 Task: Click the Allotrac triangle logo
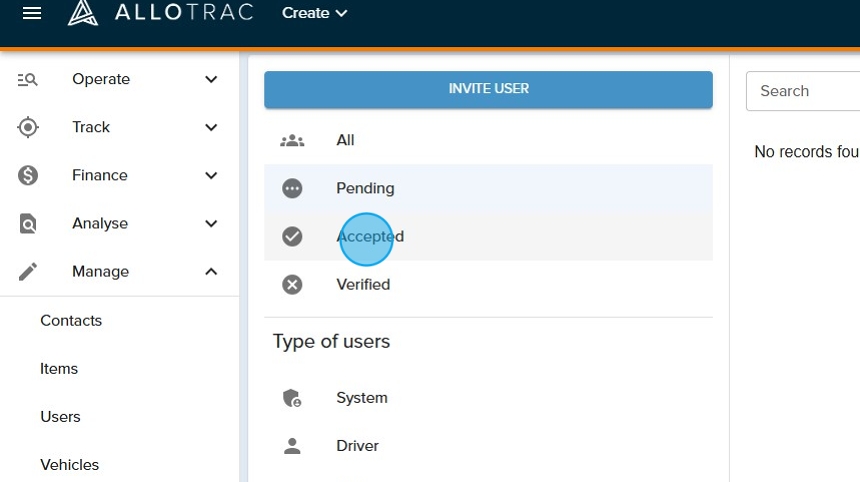point(83,13)
